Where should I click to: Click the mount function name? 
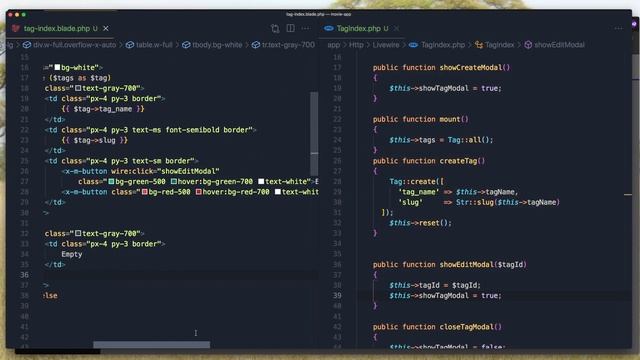click(x=450, y=119)
